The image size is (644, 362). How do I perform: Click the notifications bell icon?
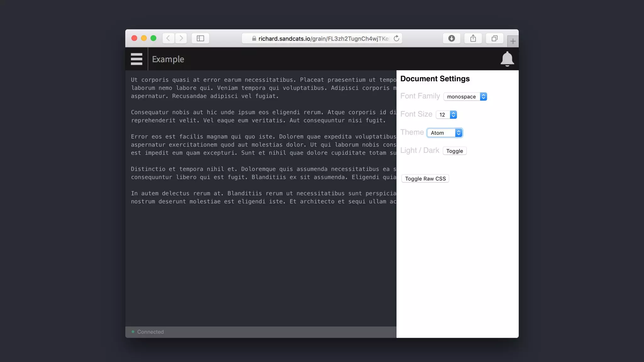pyautogui.click(x=507, y=59)
